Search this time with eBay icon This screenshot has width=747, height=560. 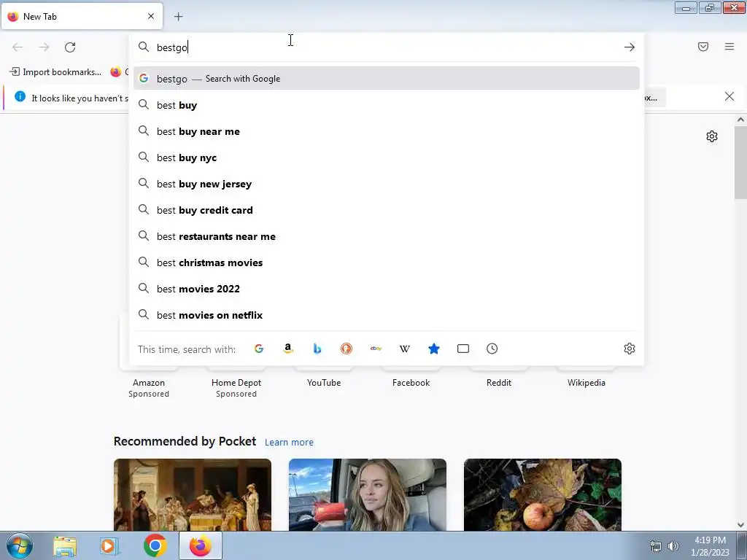click(376, 349)
